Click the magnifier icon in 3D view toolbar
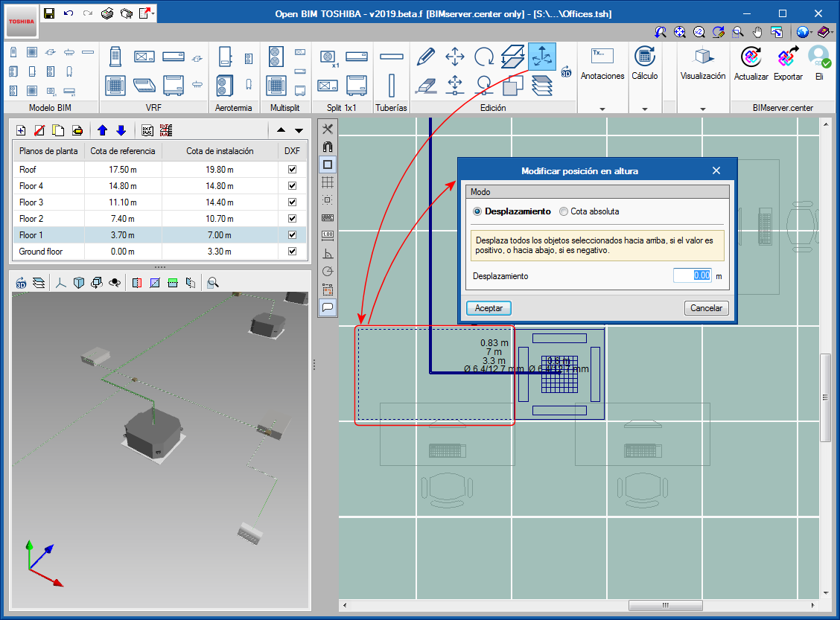 pos(213,283)
